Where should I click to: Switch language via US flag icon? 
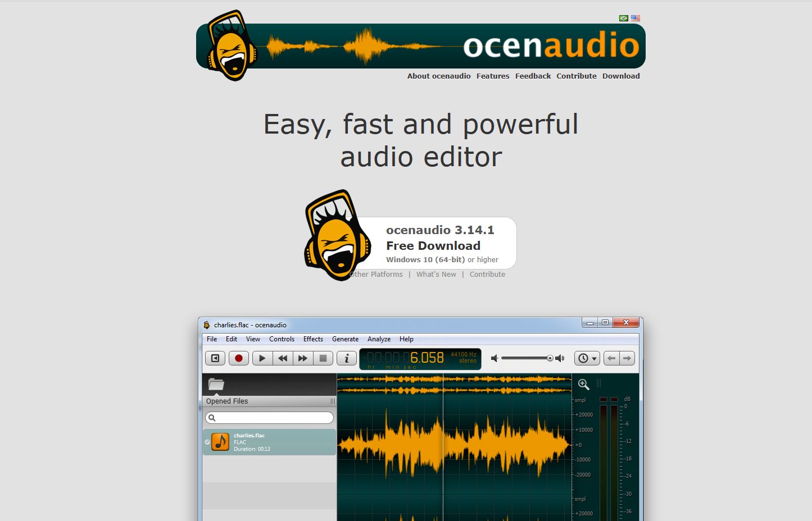pos(636,18)
